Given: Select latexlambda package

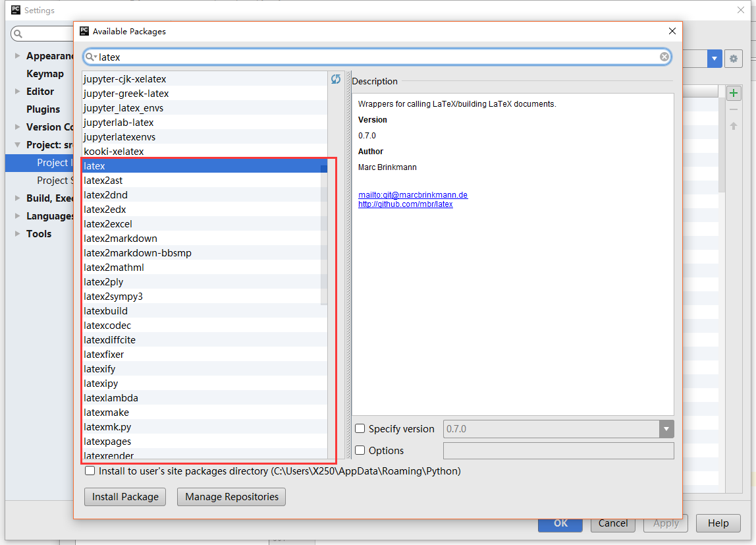Looking at the screenshot, I should [204, 397].
